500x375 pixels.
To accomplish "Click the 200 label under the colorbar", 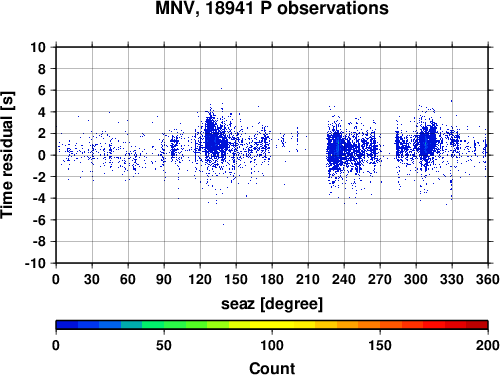I will click(488, 345).
